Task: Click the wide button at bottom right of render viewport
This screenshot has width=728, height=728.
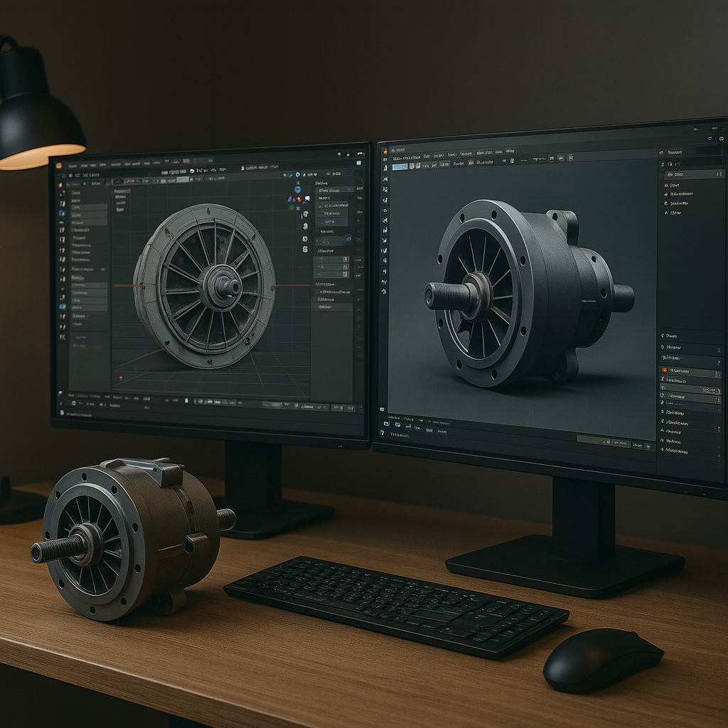Action: pyautogui.click(x=603, y=442)
